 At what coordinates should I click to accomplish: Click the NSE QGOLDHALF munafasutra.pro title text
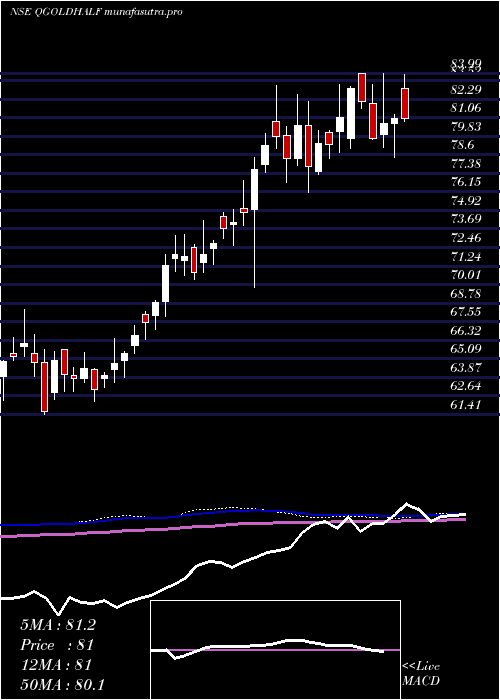point(96,12)
